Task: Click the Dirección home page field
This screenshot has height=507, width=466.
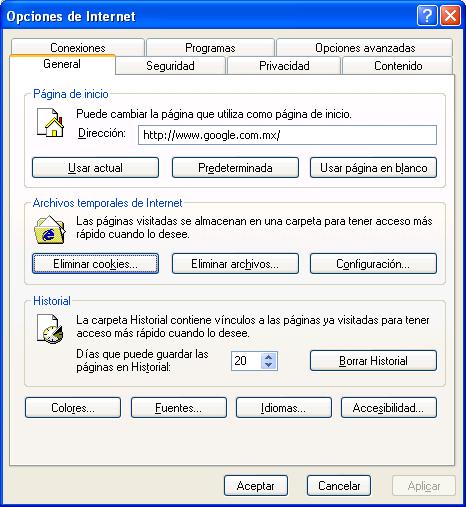Action: (x=287, y=135)
